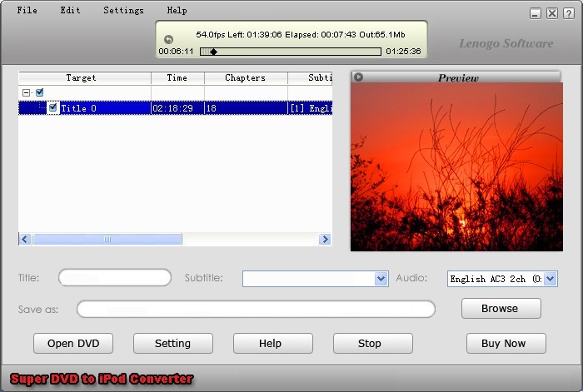Minimize the converter window
This screenshot has height=392, width=583.
pyautogui.click(x=535, y=14)
